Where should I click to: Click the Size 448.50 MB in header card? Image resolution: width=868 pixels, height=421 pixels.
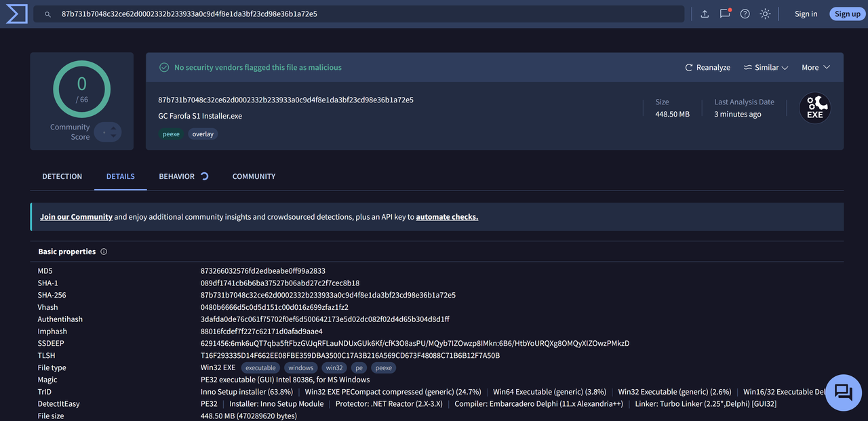coord(673,115)
